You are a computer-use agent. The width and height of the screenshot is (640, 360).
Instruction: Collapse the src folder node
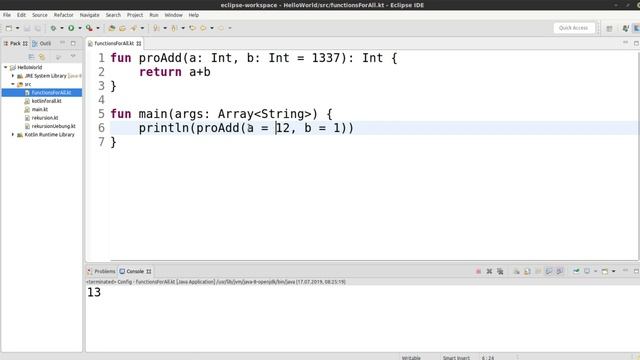[x=13, y=84]
